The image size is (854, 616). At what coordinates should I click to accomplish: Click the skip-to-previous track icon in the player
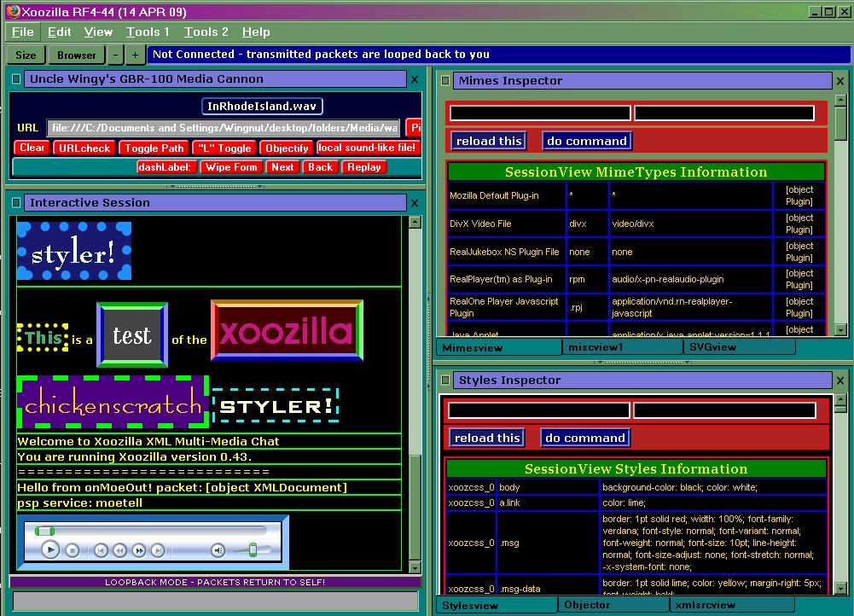101,550
